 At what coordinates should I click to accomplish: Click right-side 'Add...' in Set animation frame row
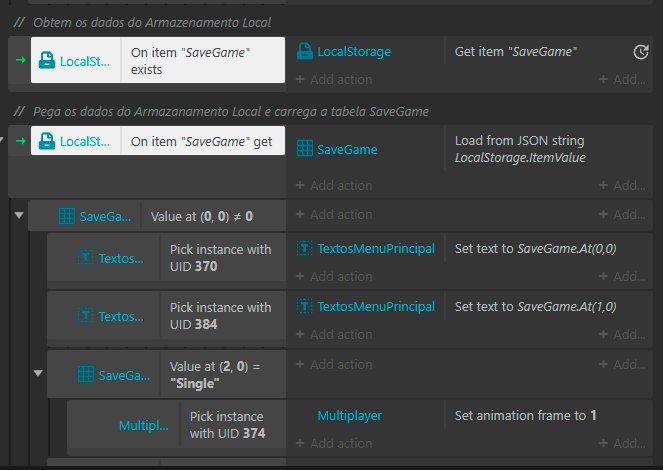(622, 443)
